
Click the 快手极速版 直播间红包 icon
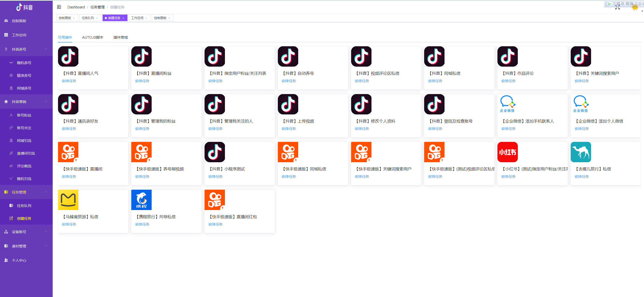coord(215,200)
